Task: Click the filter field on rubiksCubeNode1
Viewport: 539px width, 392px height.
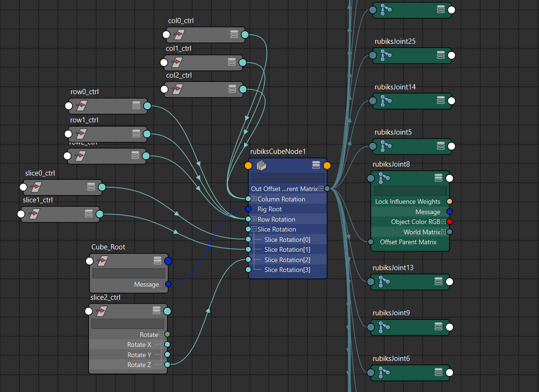Action: click(x=288, y=178)
